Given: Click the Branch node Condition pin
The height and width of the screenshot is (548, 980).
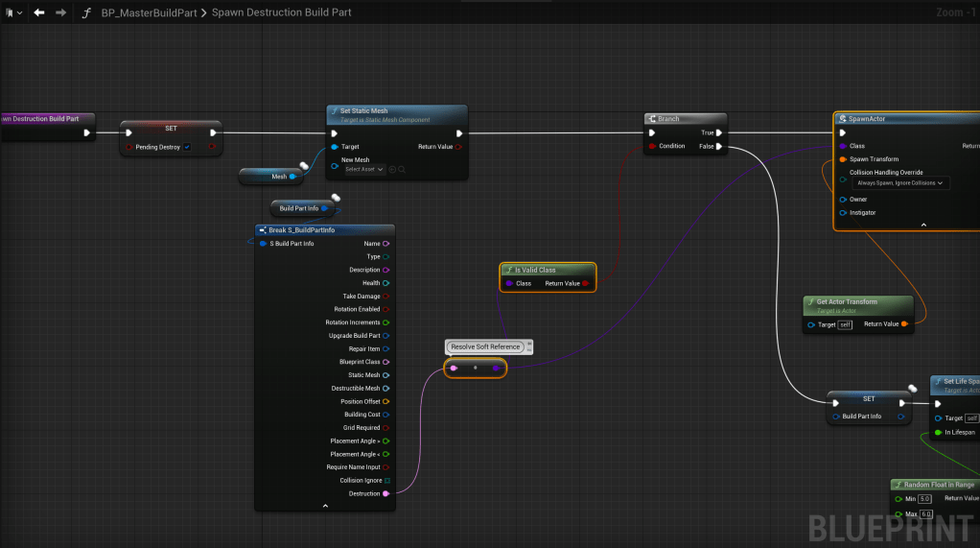Looking at the screenshot, I should point(652,147).
